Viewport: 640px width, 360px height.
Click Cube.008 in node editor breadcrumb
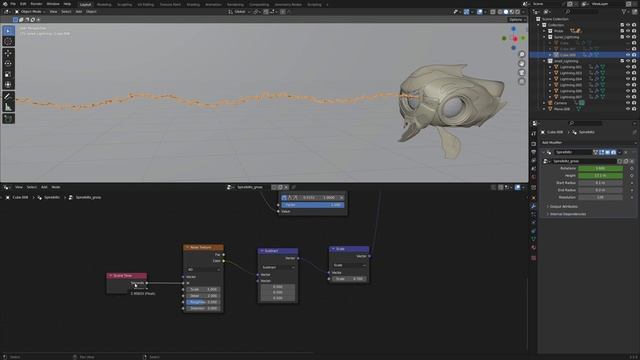click(20, 197)
